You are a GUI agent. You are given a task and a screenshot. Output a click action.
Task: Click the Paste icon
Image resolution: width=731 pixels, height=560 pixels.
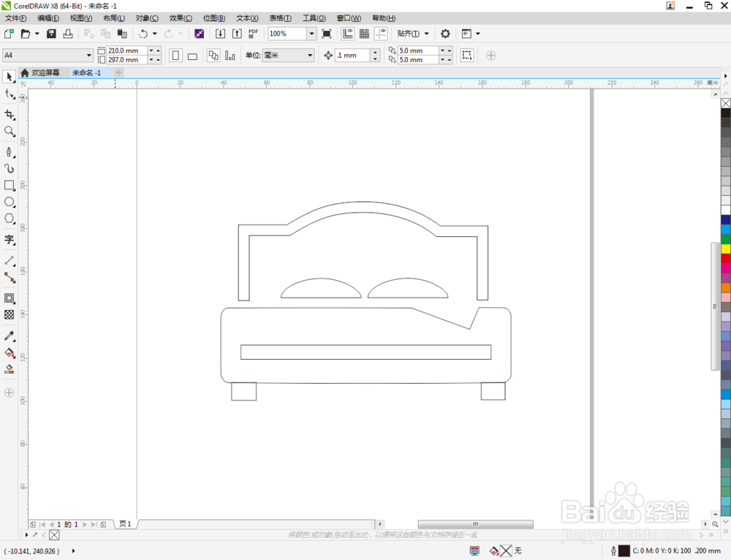pyautogui.click(x=122, y=34)
